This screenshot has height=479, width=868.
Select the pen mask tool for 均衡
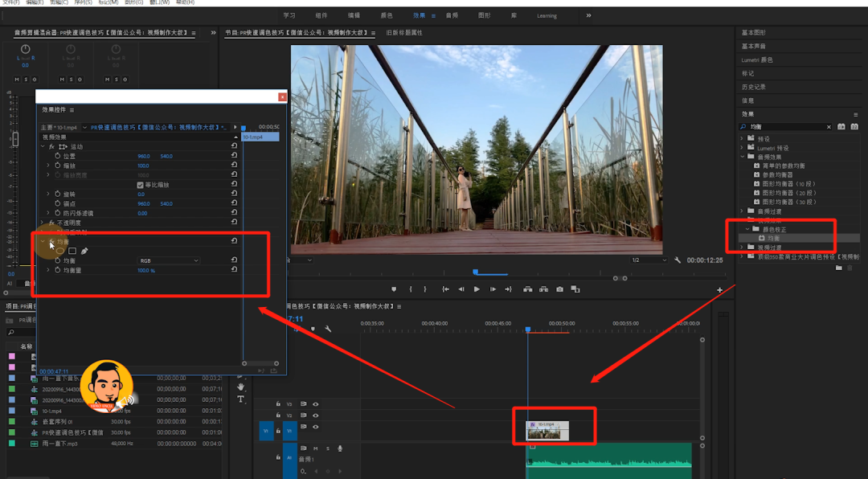84,251
